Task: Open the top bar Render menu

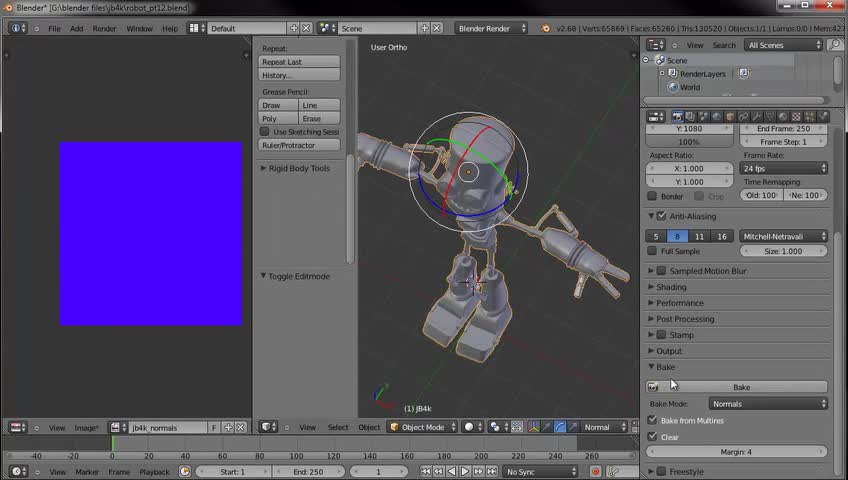Action: (104, 29)
